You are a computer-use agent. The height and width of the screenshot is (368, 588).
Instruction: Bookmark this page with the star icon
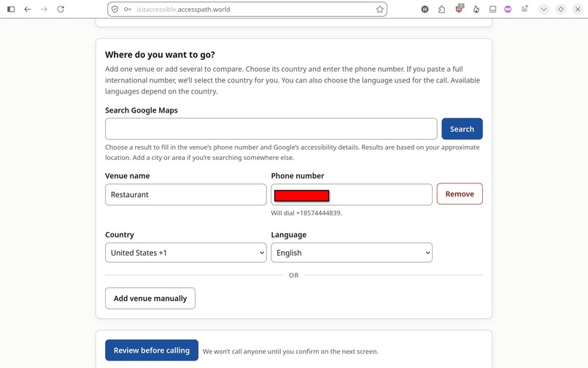[x=379, y=9]
